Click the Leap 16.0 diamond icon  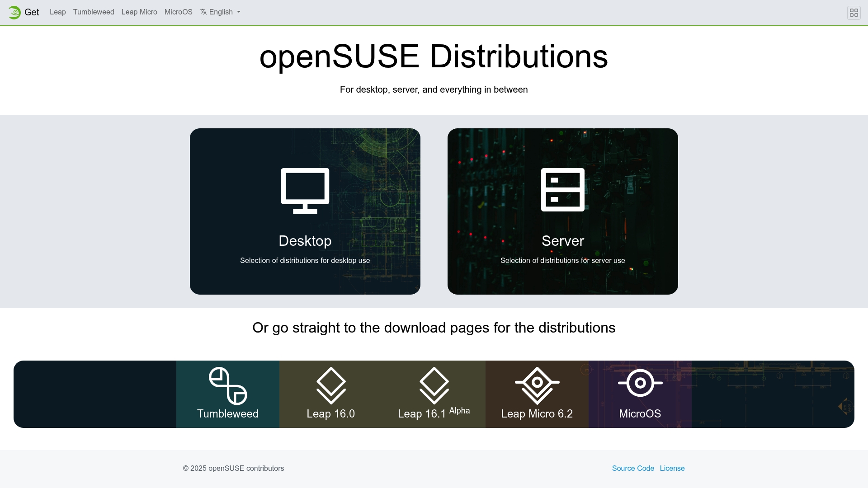(330, 385)
